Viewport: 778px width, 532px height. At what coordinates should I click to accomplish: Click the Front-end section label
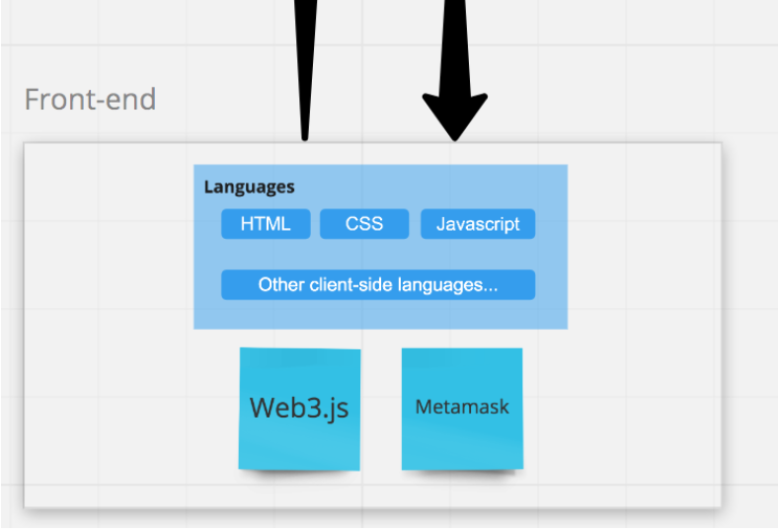(90, 99)
